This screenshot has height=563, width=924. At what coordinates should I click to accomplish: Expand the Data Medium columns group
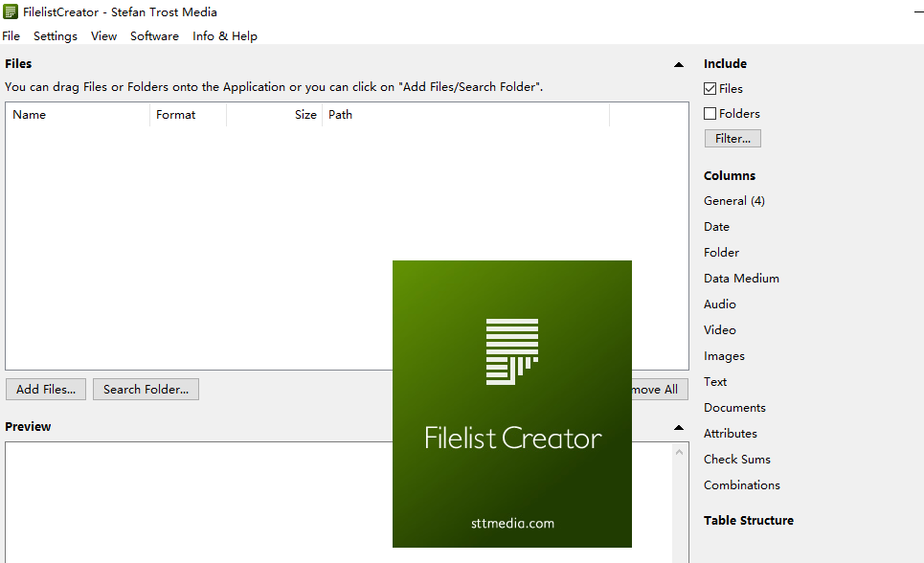[x=741, y=279]
